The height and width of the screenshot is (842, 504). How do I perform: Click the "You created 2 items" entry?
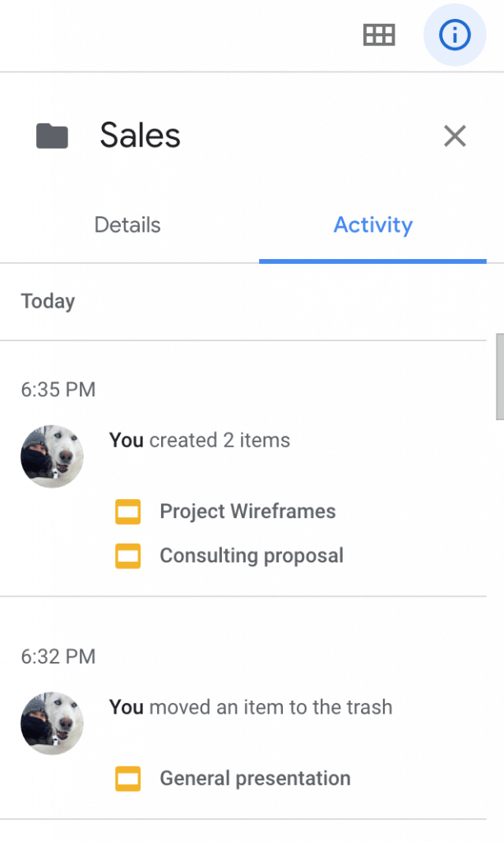coord(200,440)
